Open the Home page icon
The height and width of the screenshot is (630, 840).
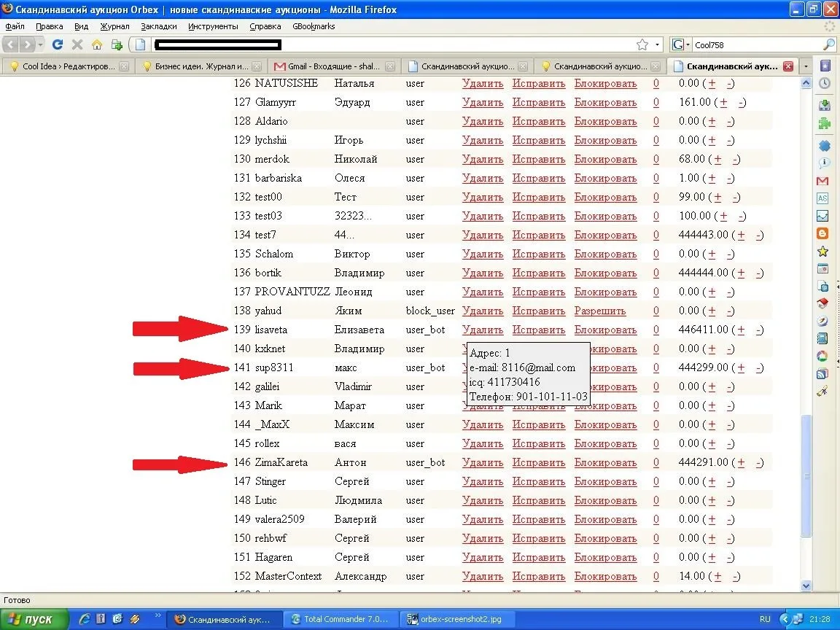97,44
